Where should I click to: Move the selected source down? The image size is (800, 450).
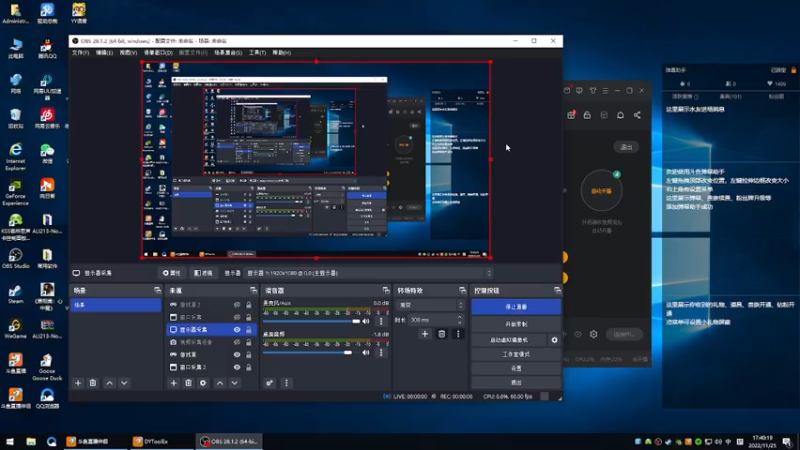coord(235,383)
